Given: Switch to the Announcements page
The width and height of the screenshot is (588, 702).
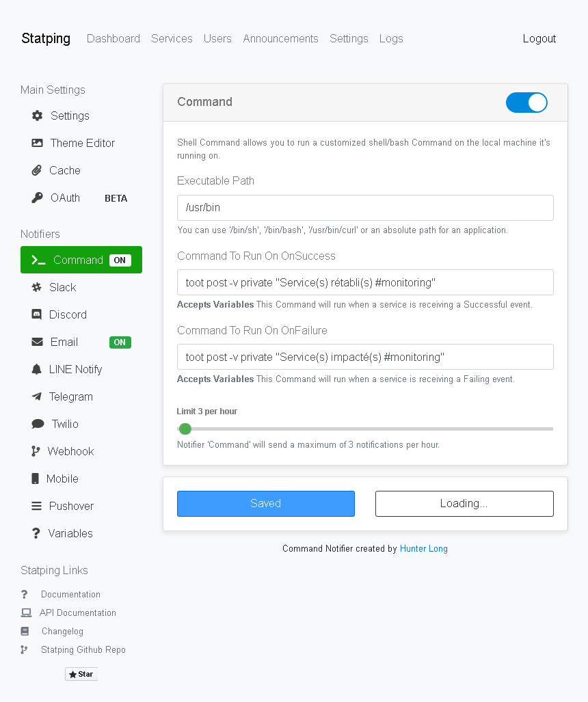Looking at the screenshot, I should coord(280,39).
